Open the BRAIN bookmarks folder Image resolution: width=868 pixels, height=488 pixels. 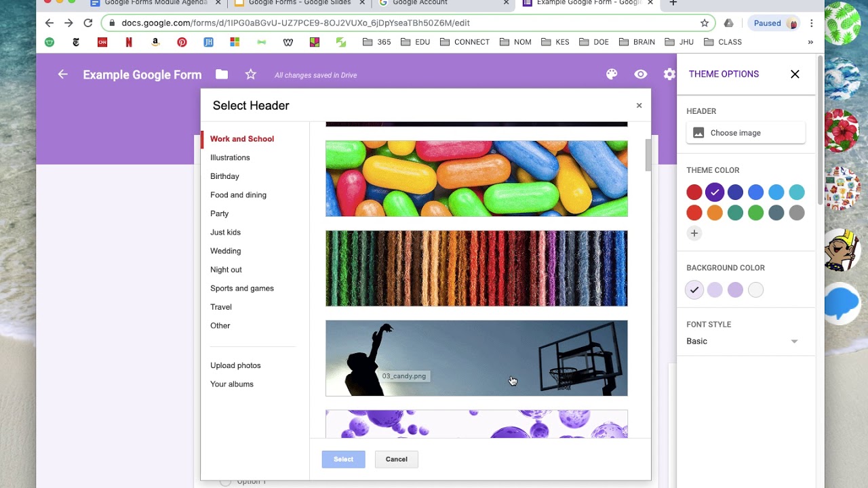[637, 42]
